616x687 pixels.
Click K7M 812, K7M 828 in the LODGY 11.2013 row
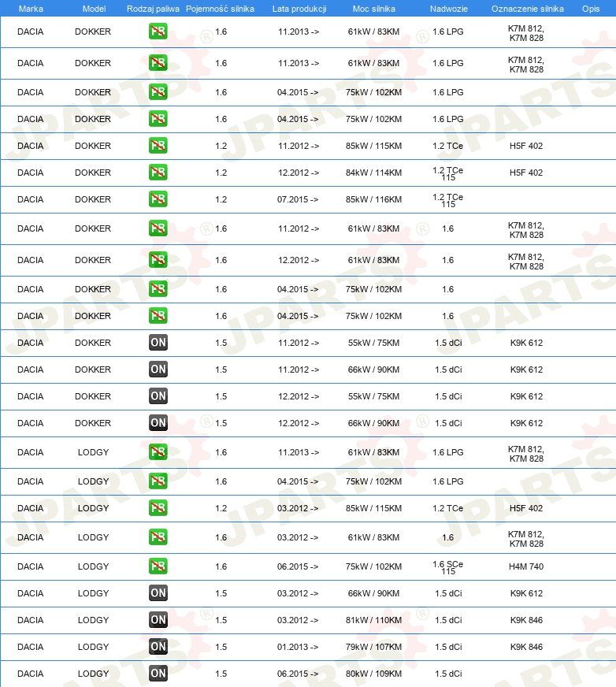[526, 454]
